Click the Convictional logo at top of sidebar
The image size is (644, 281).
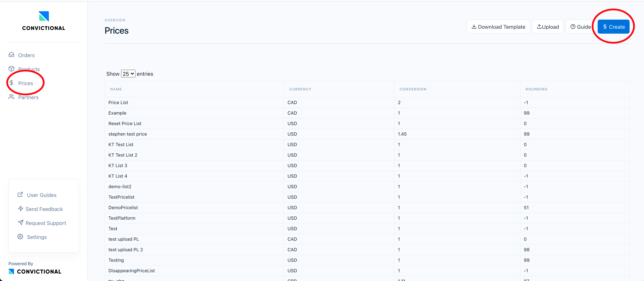(44, 21)
